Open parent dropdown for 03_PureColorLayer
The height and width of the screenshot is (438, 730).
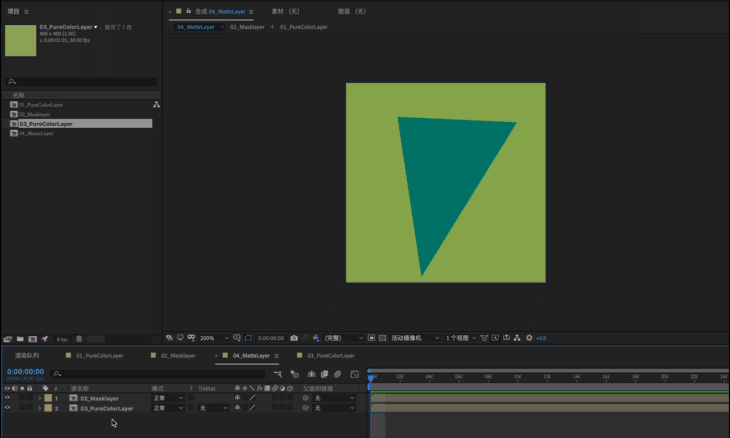334,408
